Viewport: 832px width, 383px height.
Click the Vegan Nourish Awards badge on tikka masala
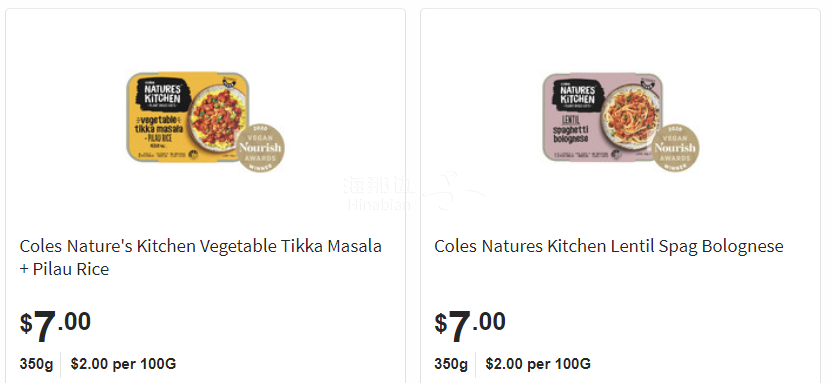click(x=260, y=147)
